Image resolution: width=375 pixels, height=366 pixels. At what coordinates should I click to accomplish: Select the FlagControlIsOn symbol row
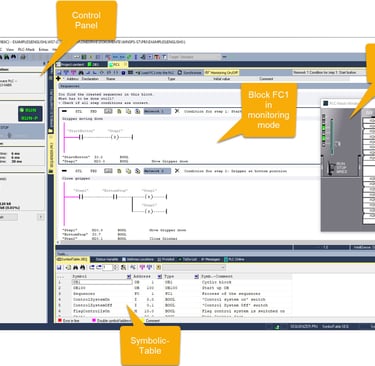click(173, 311)
